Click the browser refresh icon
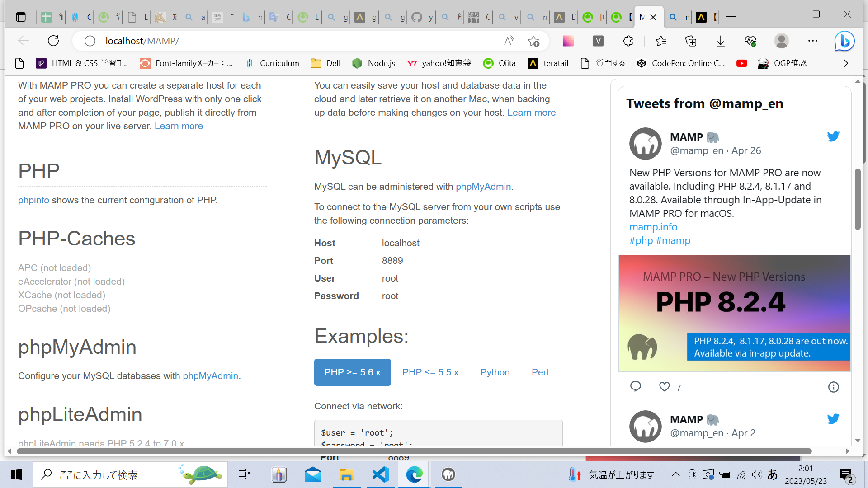 click(53, 41)
